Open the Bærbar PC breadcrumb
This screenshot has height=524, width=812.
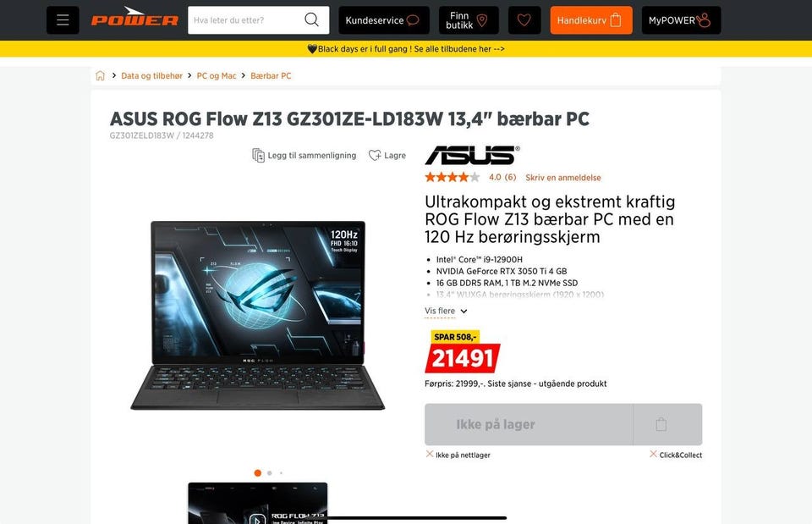(x=271, y=75)
